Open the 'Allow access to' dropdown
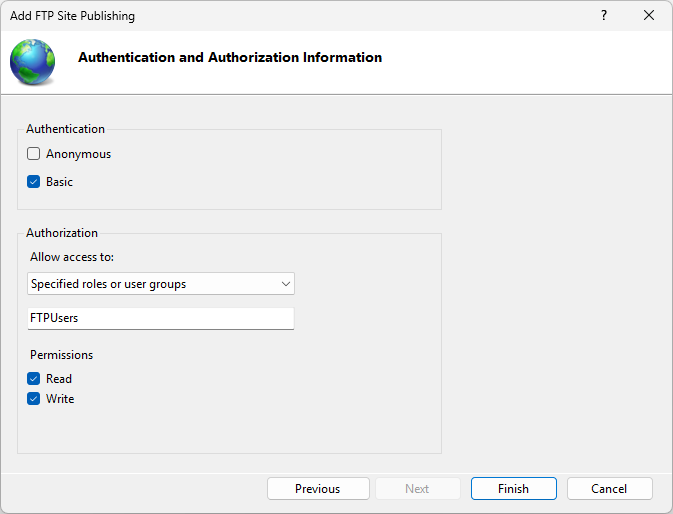This screenshot has height=514, width=673. [x=161, y=284]
